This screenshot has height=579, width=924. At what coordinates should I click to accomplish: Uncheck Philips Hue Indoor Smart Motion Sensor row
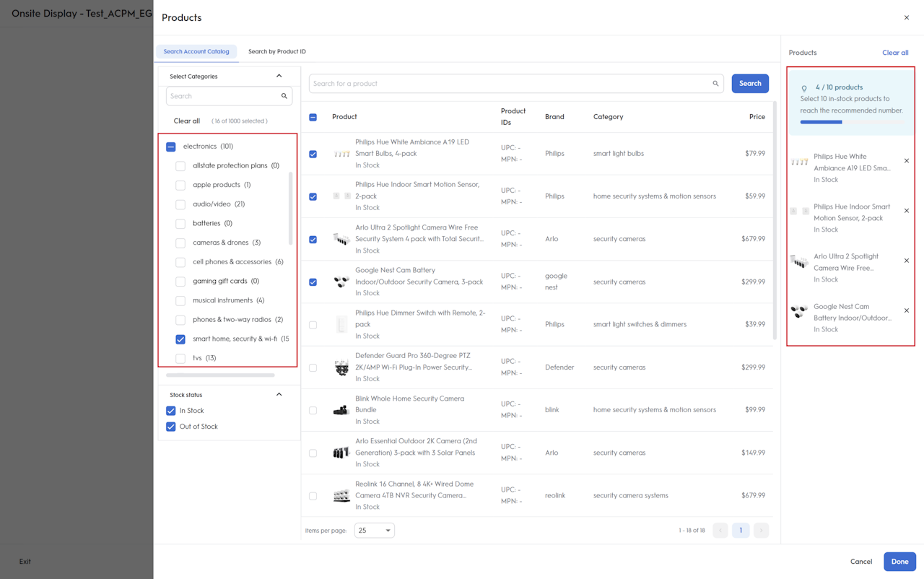(x=313, y=196)
